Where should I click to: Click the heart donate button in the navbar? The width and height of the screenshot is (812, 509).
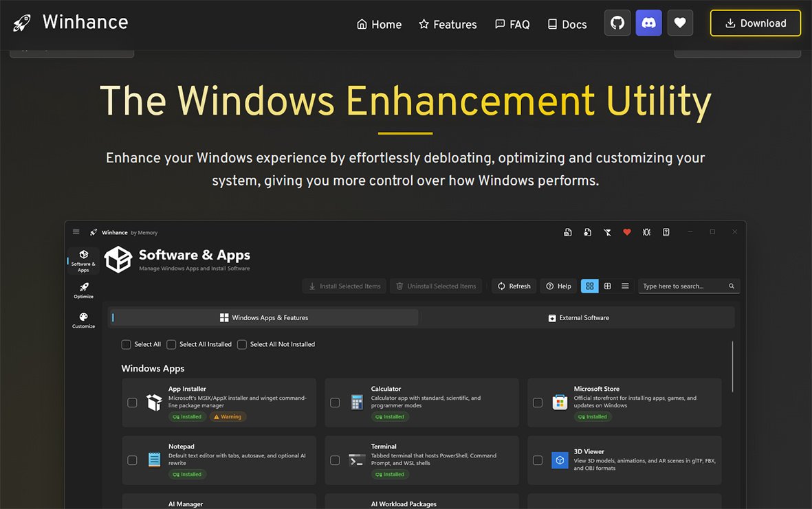680,23
